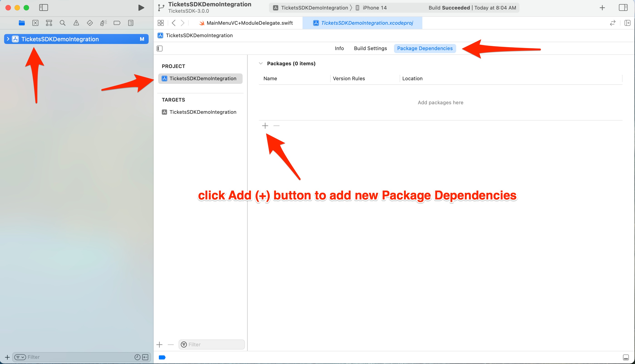Switch to the Build Settings tab
The width and height of the screenshot is (635, 364).
point(370,49)
